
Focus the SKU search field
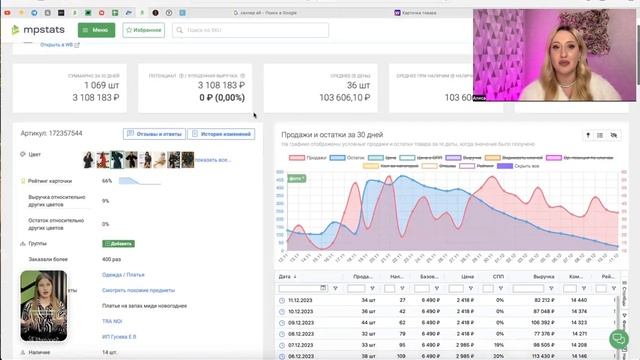pyautogui.click(x=250, y=30)
